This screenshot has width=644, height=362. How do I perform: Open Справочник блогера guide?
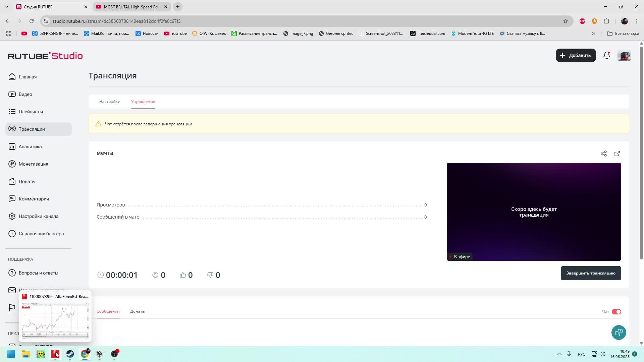tap(41, 234)
